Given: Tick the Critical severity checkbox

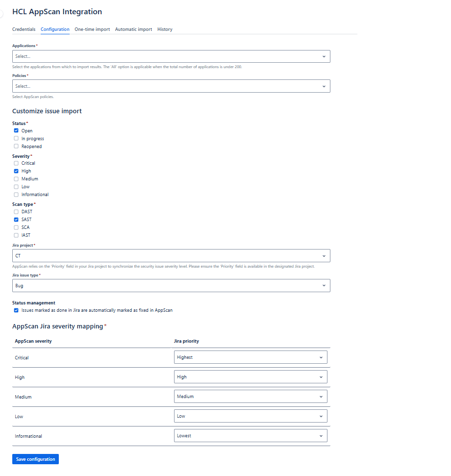Looking at the screenshot, I should (x=16, y=163).
